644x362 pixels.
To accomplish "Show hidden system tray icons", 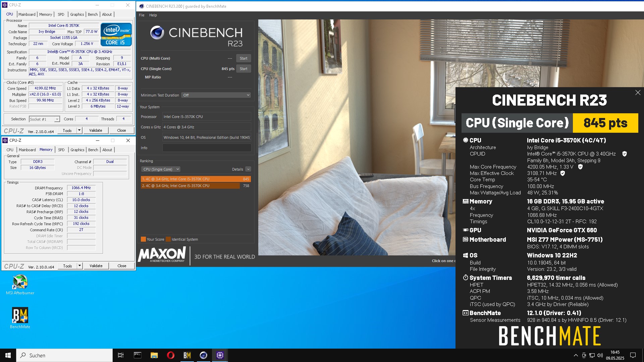I will point(576,355).
